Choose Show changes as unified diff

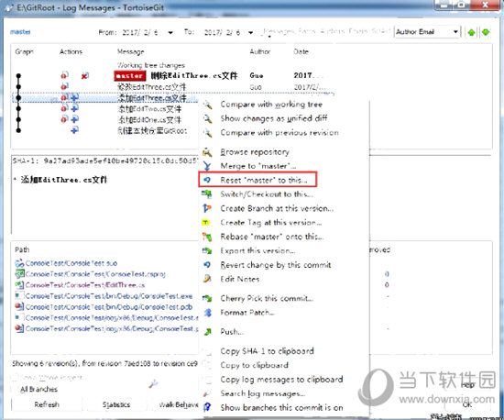[274, 118]
